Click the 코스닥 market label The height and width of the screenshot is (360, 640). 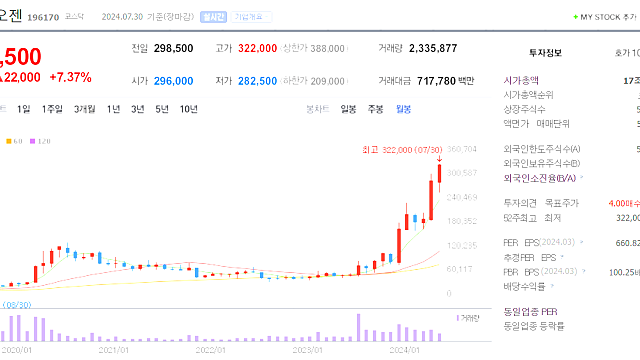[x=74, y=16]
